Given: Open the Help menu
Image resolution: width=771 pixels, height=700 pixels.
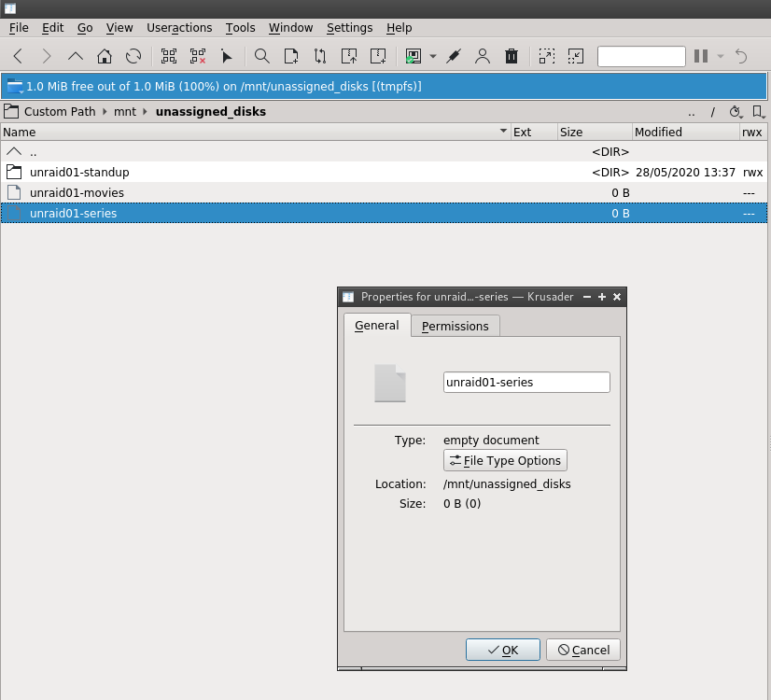Looking at the screenshot, I should tap(399, 28).
